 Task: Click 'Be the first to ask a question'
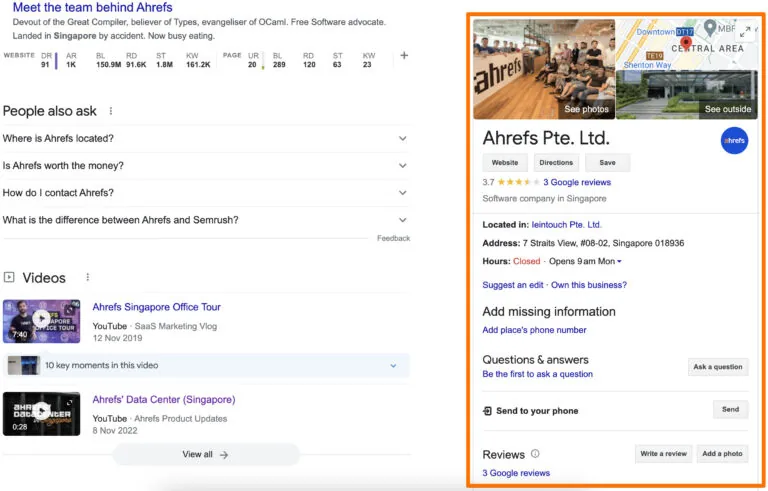tap(537, 374)
